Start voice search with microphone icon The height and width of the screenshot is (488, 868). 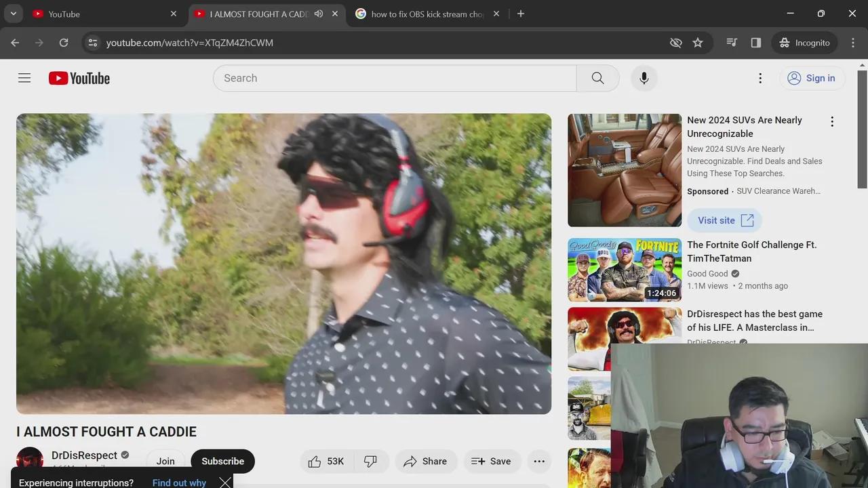click(x=644, y=78)
